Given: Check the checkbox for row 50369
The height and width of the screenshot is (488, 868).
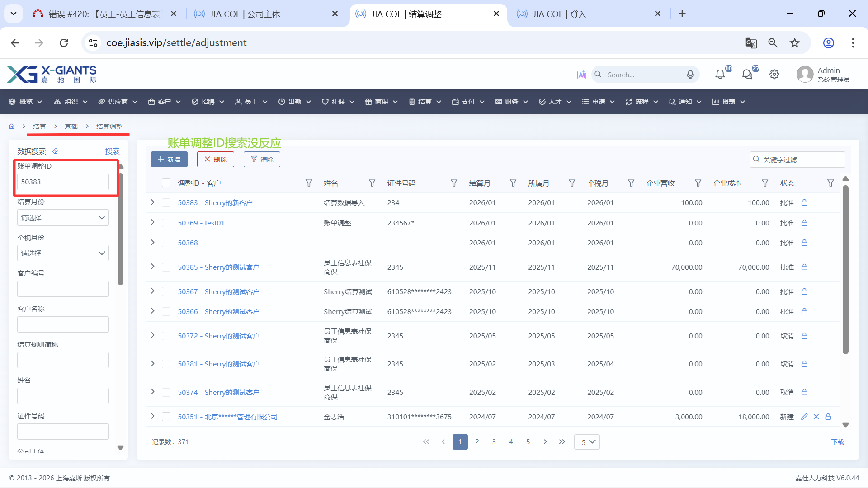Looking at the screenshot, I should point(166,223).
